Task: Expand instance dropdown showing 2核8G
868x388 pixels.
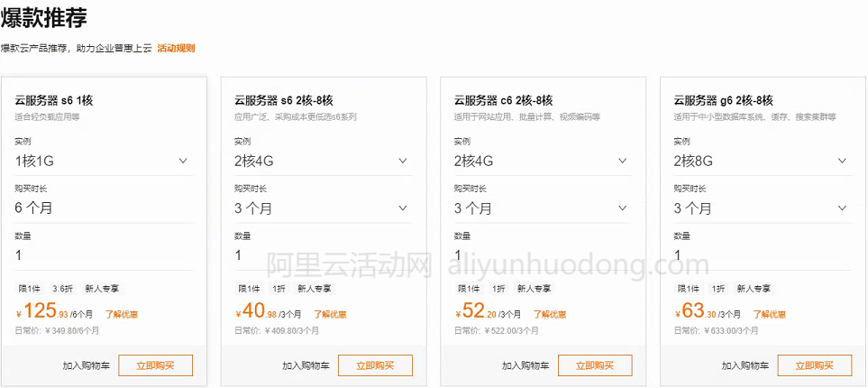Action: pyautogui.click(x=763, y=162)
